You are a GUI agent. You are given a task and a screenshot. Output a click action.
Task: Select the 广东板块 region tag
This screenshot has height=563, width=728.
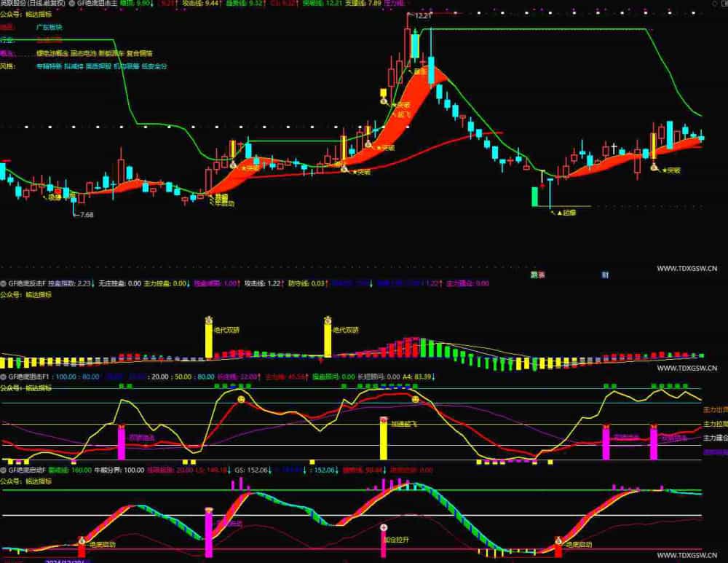coord(50,27)
